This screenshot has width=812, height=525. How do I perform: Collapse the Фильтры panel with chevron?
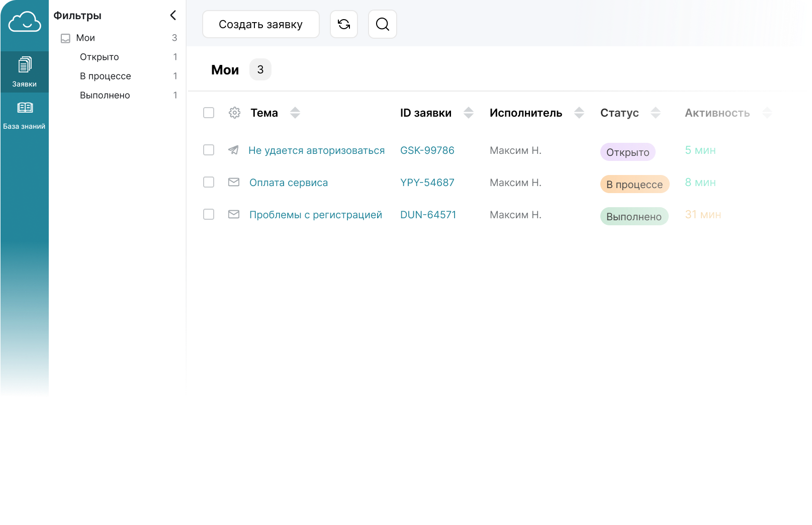point(173,16)
